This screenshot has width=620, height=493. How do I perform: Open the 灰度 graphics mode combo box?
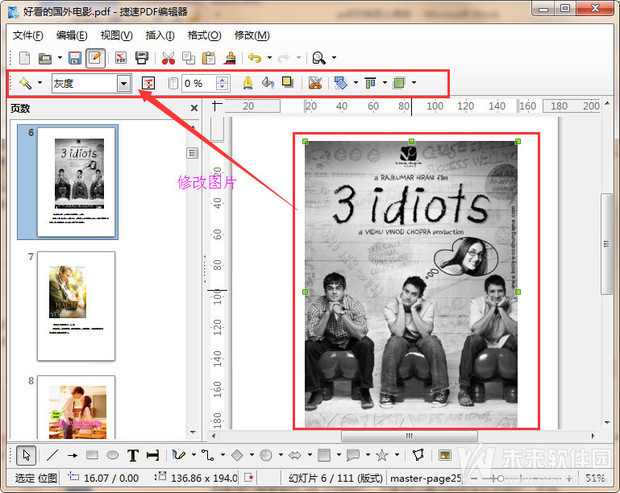92,83
